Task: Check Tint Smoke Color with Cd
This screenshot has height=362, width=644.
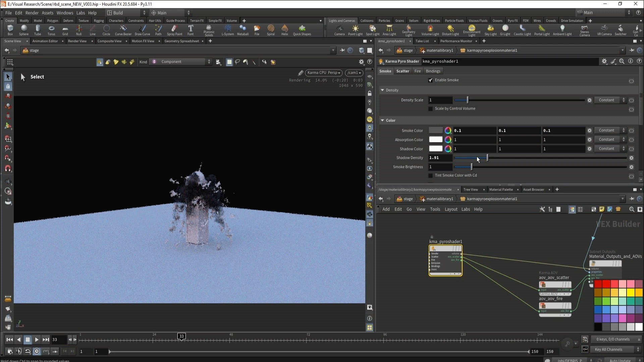Action: point(431,175)
